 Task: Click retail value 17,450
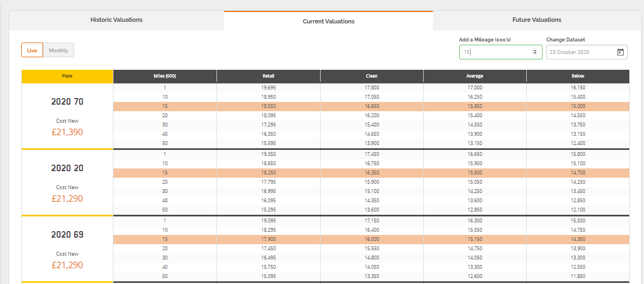pos(268,249)
